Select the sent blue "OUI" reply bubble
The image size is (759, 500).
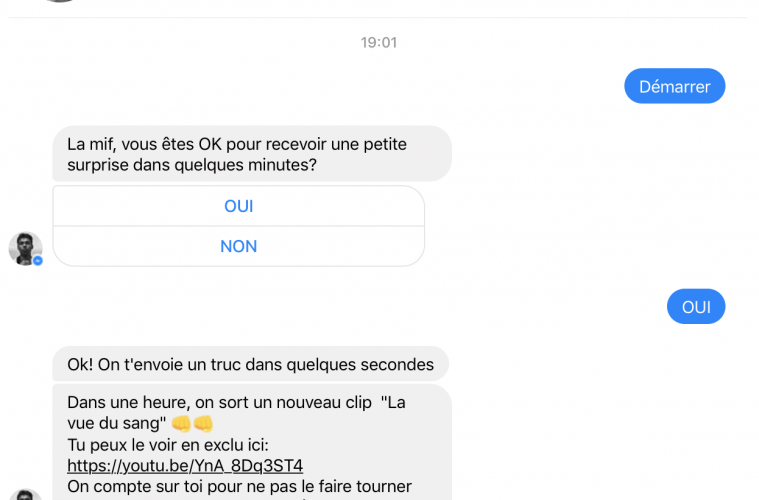[695, 307]
